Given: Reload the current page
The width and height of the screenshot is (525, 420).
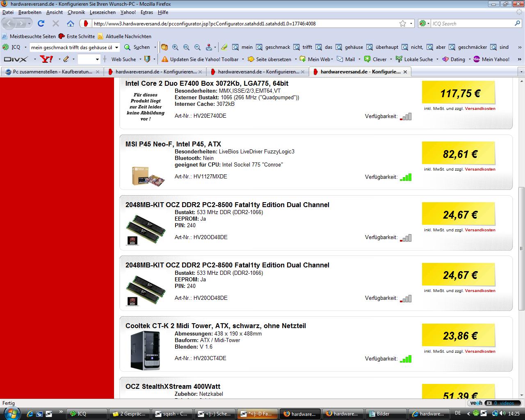Looking at the screenshot, I should 41,23.
